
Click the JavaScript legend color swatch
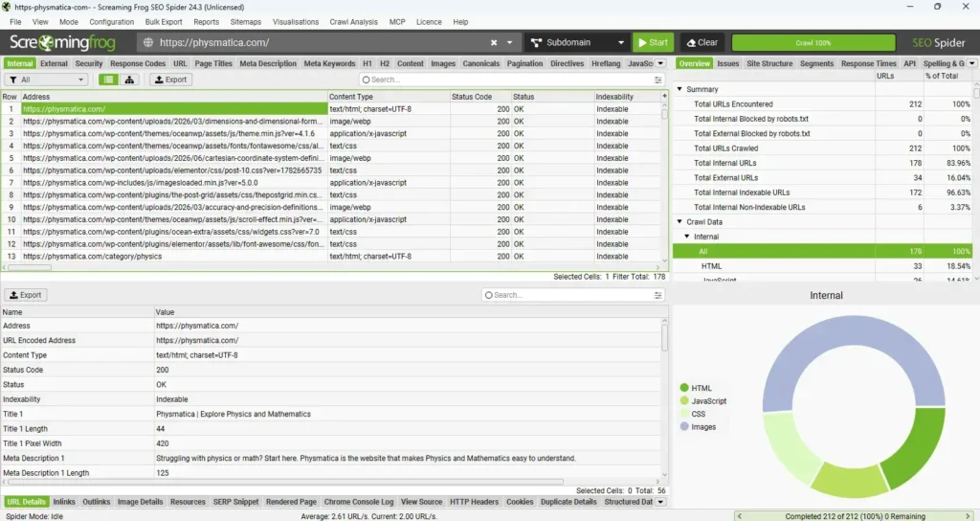(x=684, y=401)
